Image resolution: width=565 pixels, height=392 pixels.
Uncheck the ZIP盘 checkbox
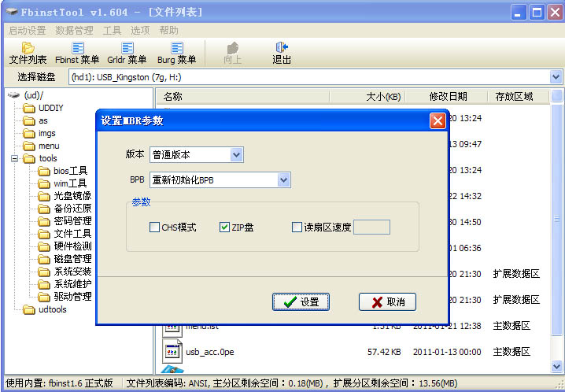point(224,227)
